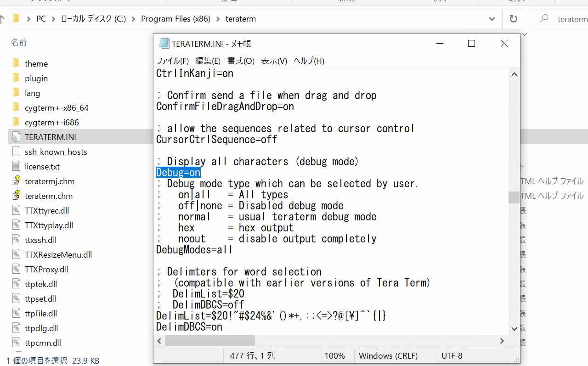Select the TTXttyrec.dll file icon
Screen dimensions: 588x366
[x=16, y=210]
